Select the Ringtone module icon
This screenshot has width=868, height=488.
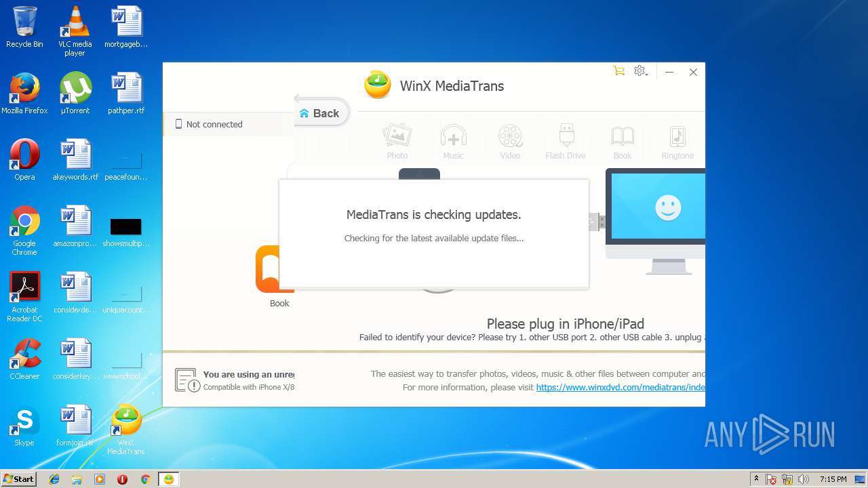677,142
